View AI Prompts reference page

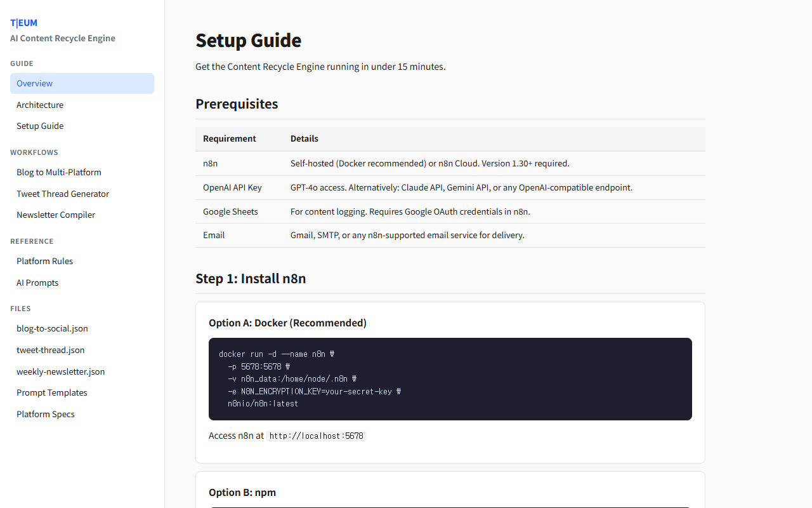pyautogui.click(x=37, y=283)
